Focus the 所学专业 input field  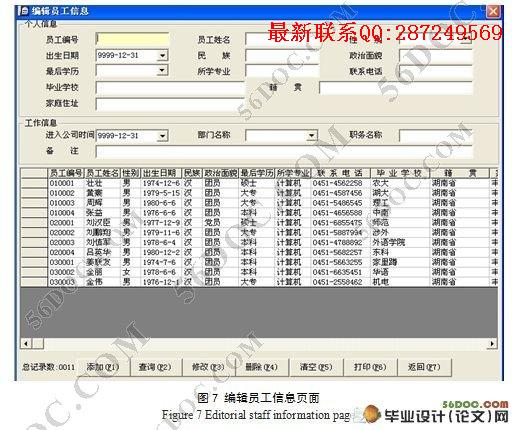[x=282, y=71]
